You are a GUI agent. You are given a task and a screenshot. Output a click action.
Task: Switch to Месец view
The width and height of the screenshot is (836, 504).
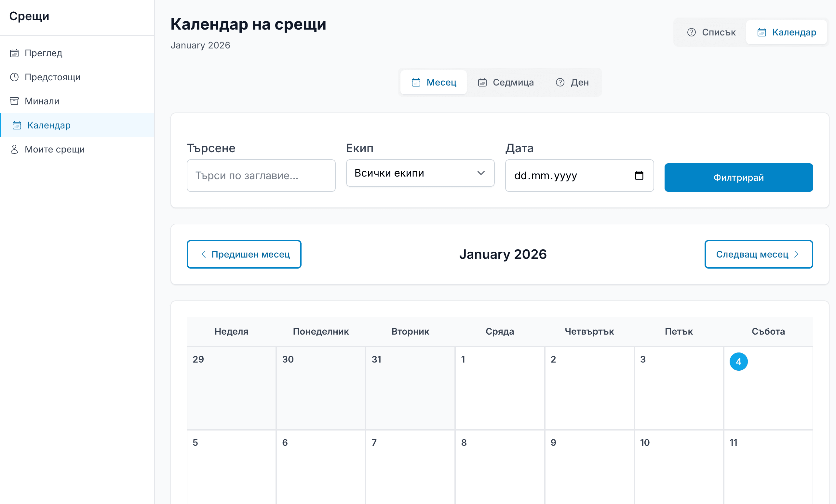pyautogui.click(x=433, y=82)
